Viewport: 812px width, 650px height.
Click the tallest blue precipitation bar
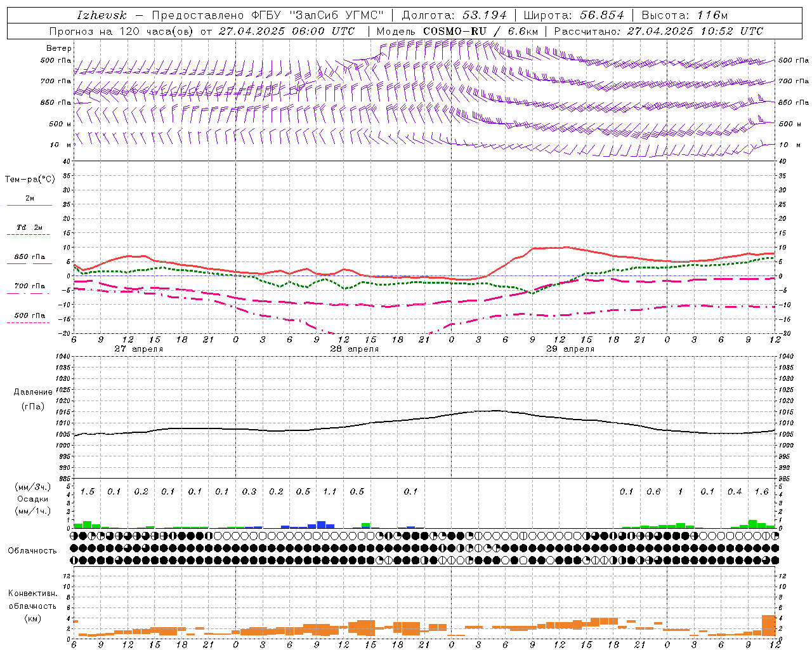321,525
